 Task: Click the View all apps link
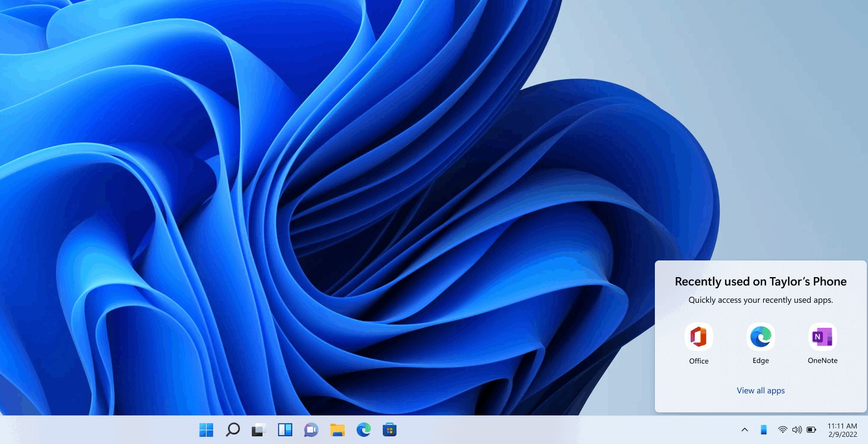(x=761, y=391)
